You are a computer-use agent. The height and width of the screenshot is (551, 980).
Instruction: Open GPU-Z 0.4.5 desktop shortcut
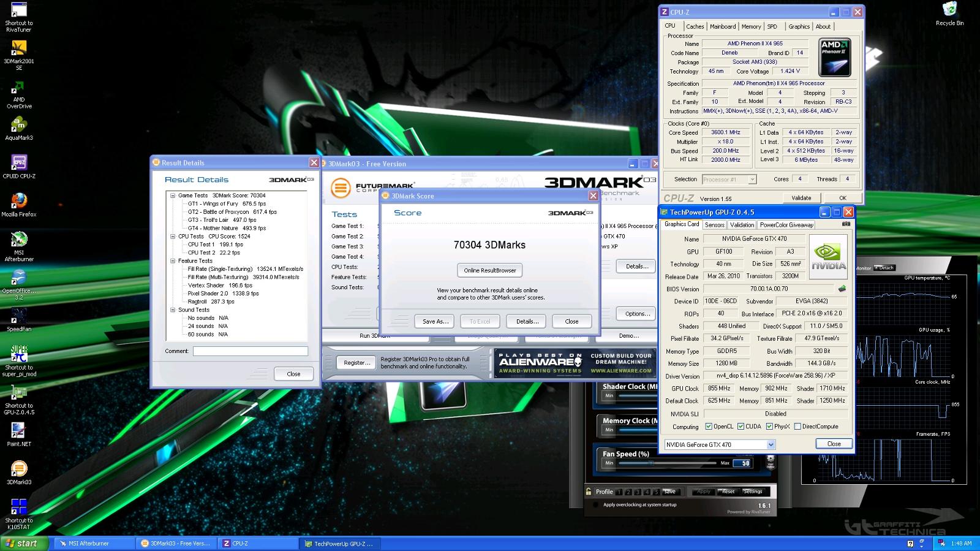click(x=19, y=400)
